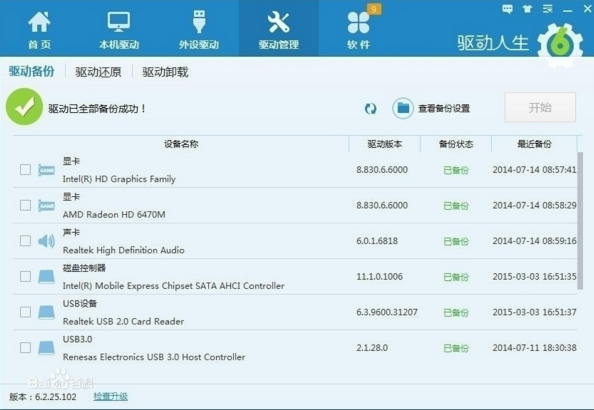The height and width of the screenshot is (410, 594).
Task: Check the Intel(R) HD Graphics Family checkbox
Action: click(25, 169)
